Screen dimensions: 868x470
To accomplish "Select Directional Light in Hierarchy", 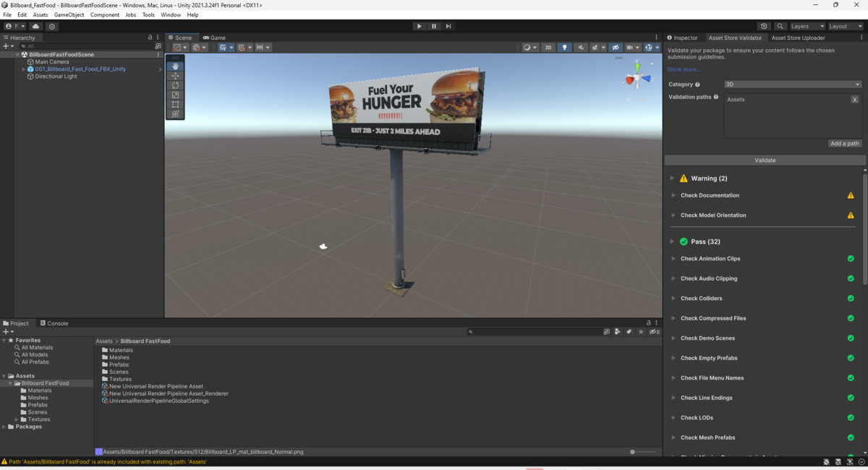I will (56, 76).
